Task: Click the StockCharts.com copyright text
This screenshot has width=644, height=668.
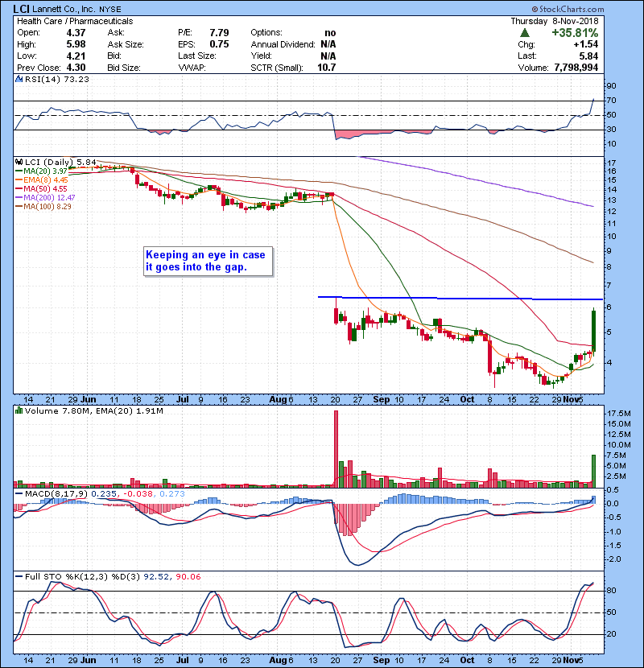Action: coord(568,9)
